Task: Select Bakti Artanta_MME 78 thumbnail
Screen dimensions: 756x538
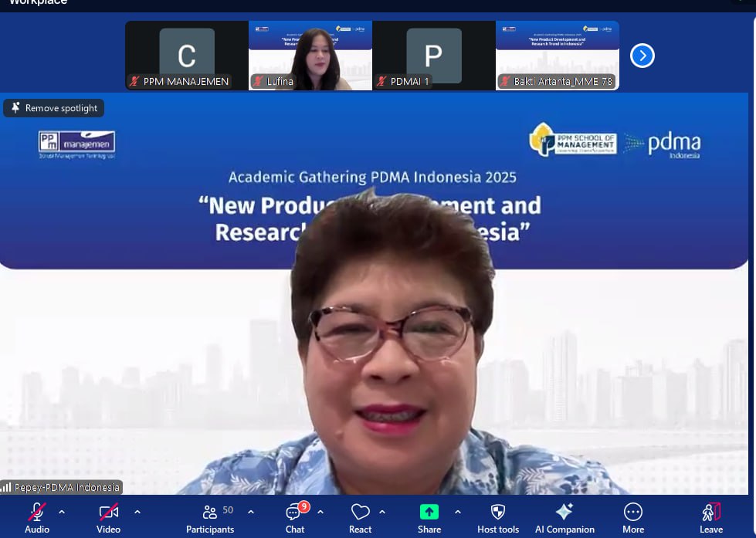Action: (557, 56)
